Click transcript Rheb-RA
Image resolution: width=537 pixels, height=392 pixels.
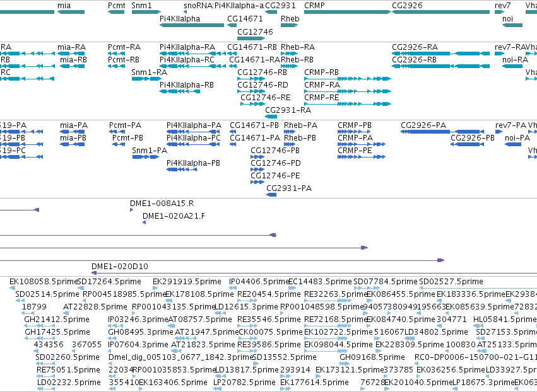click(x=290, y=54)
